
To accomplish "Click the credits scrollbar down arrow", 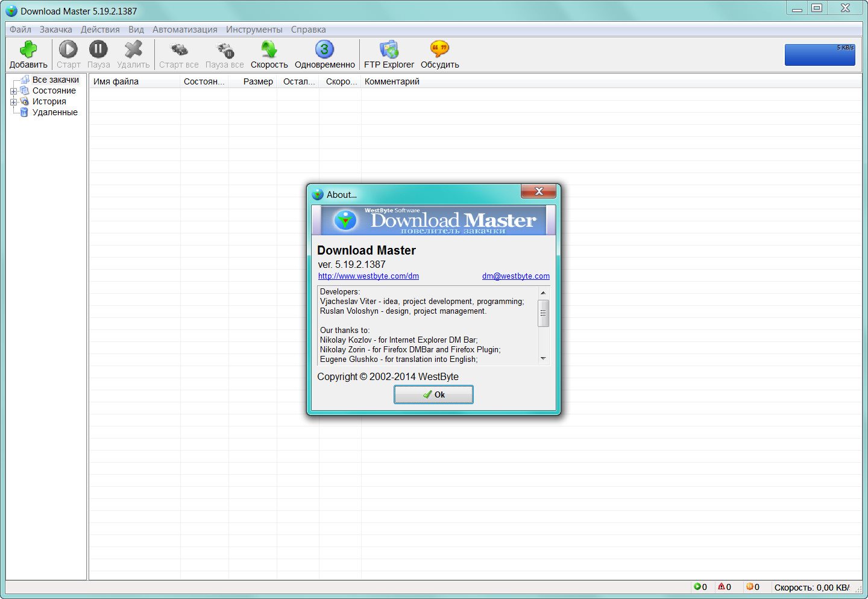I will click(543, 358).
